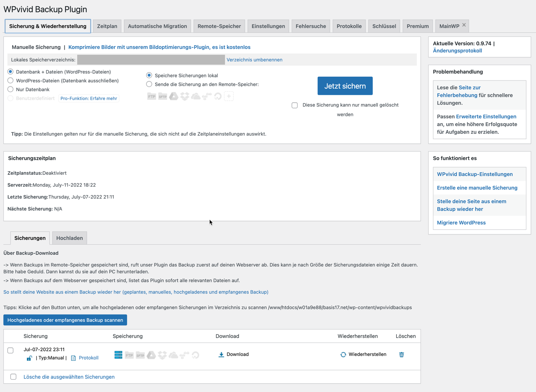
Task: Close the MainWP tab with its X
Action: pyautogui.click(x=464, y=25)
